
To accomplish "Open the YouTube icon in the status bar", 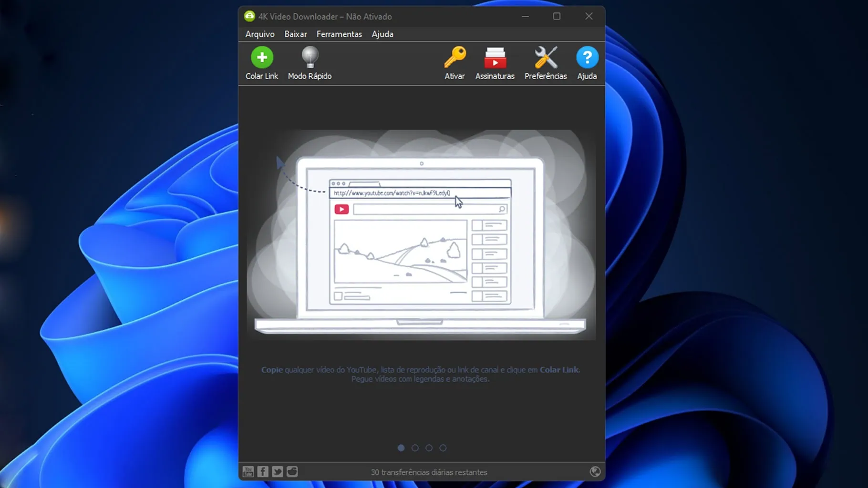I will (x=248, y=472).
